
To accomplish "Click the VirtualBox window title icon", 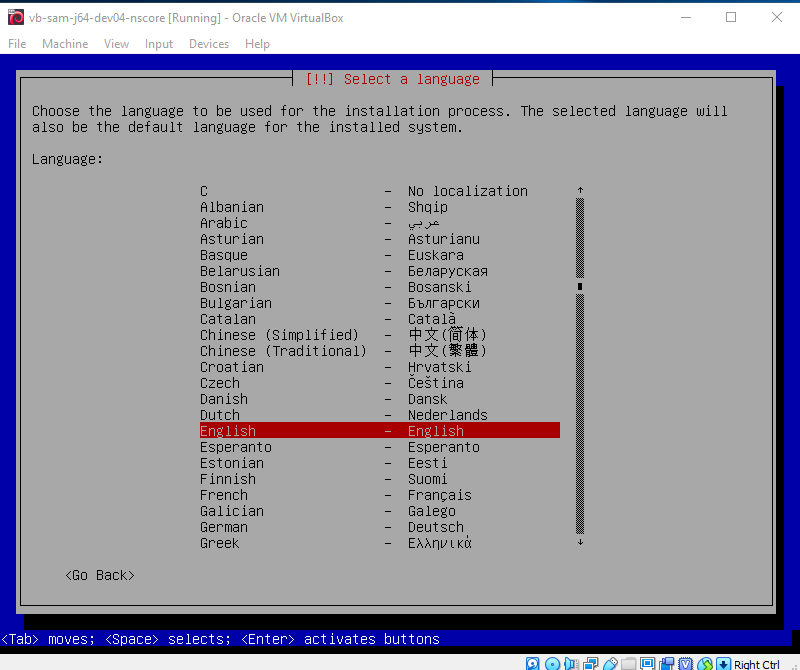I will click(16, 17).
